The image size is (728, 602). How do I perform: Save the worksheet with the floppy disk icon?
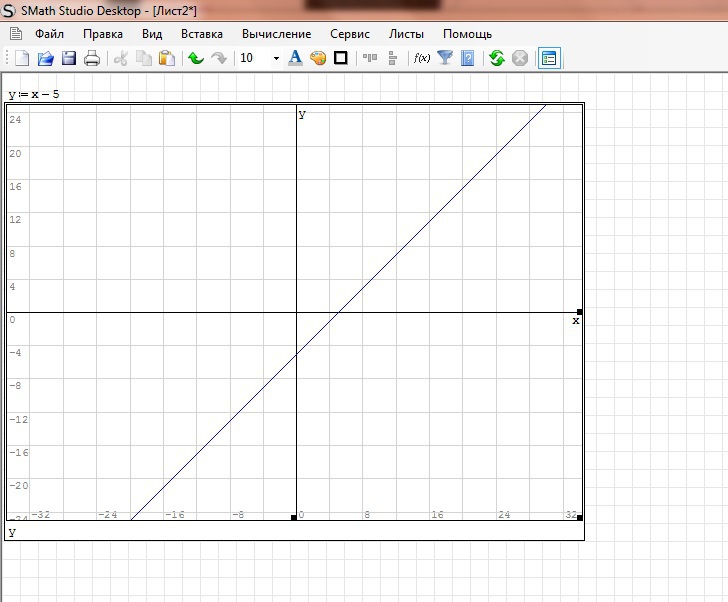(x=69, y=58)
